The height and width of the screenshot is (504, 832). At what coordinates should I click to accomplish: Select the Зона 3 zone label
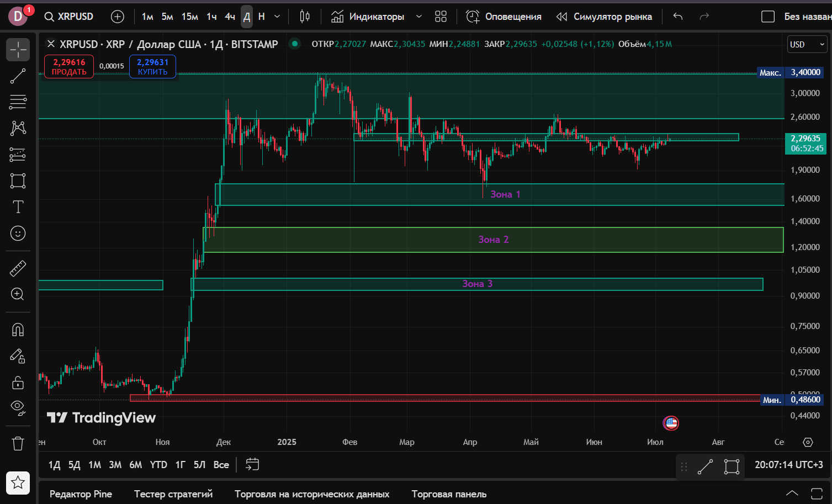pyautogui.click(x=477, y=284)
